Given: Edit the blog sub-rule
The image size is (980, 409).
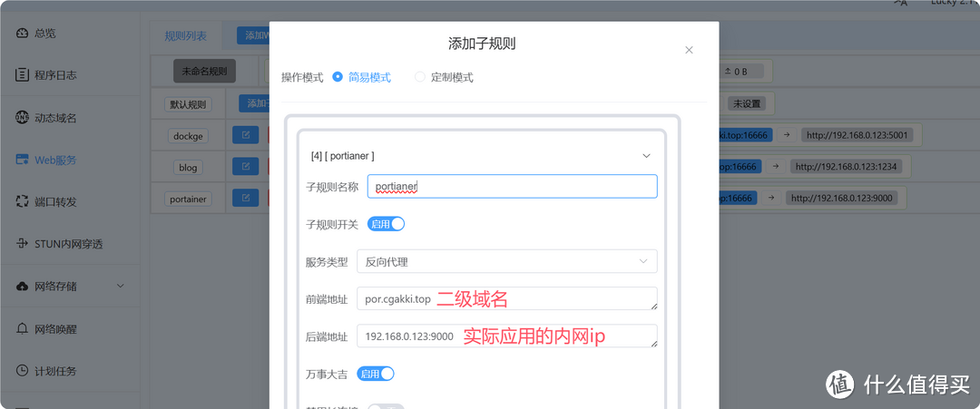Looking at the screenshot, I should 246,166.
